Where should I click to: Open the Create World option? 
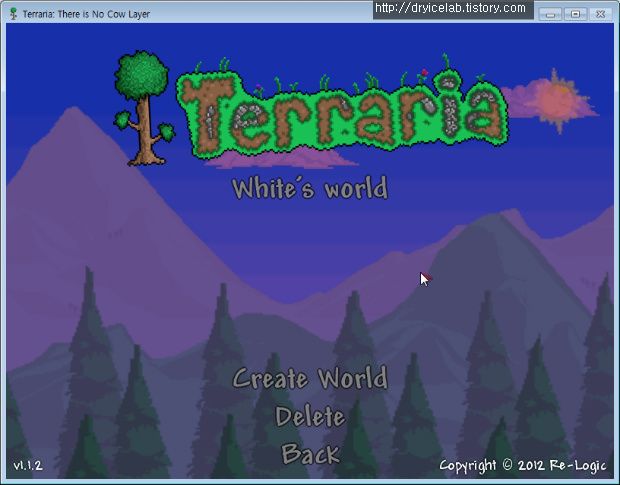pos(310,379)
